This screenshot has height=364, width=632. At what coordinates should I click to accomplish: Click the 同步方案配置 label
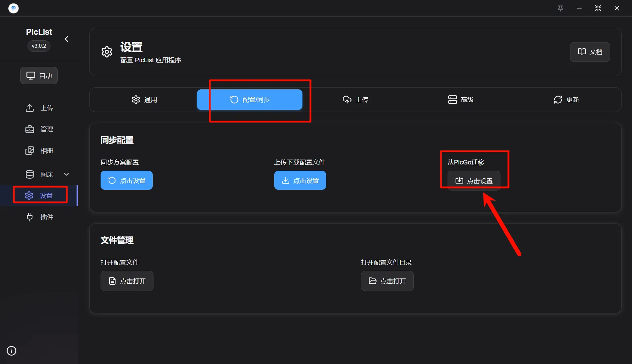click(120, 162)
